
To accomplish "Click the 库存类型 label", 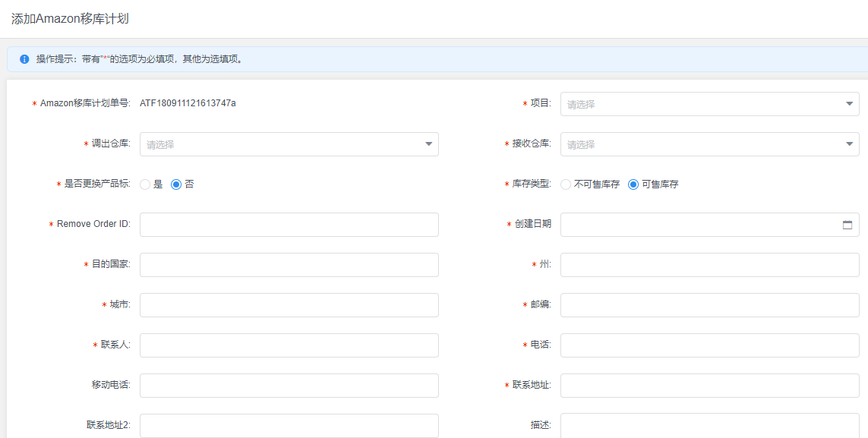I will pyautogui.click(x=532, y=184).
